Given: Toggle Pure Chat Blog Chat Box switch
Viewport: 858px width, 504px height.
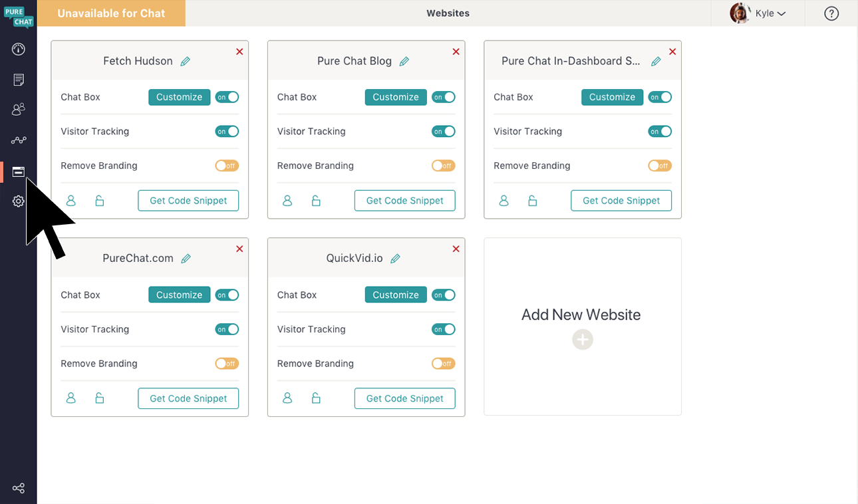Looking at the screenshot, I should (444, 97).
